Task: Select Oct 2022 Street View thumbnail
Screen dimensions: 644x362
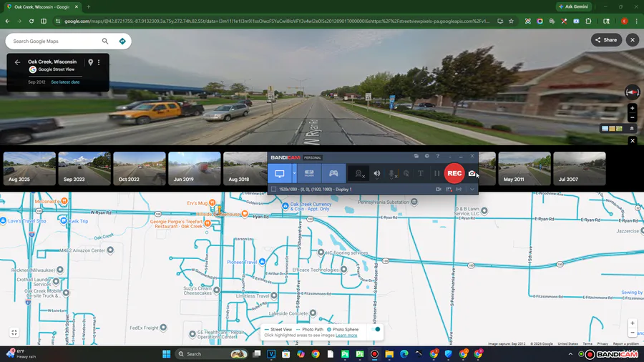Action: 140,169
